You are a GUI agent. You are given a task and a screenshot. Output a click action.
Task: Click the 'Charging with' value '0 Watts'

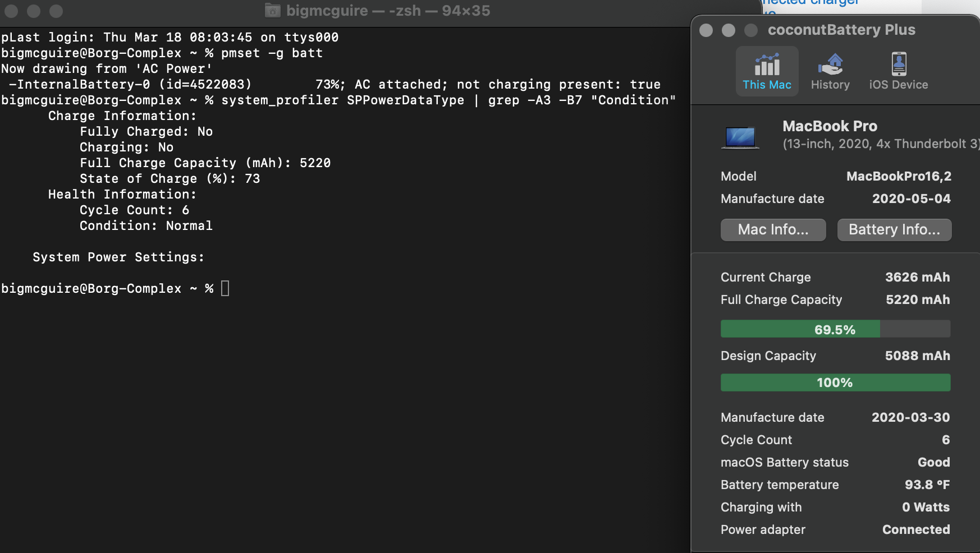coord(926,507)
